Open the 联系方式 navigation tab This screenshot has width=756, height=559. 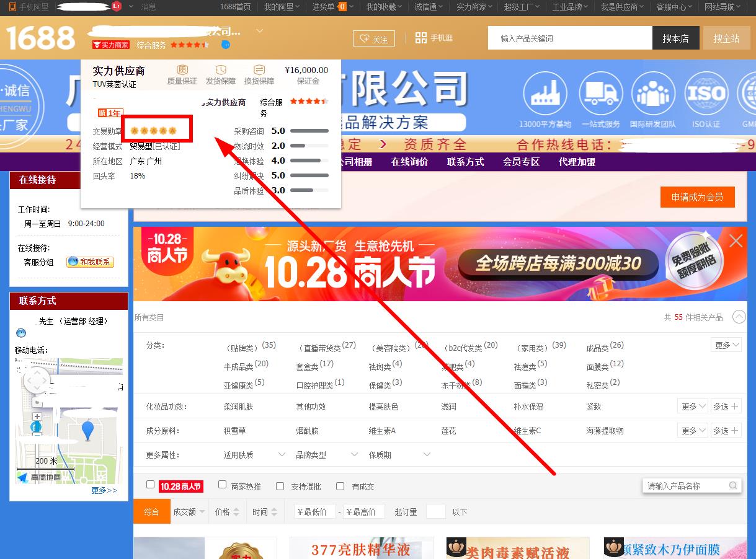(x=465, y=162)
